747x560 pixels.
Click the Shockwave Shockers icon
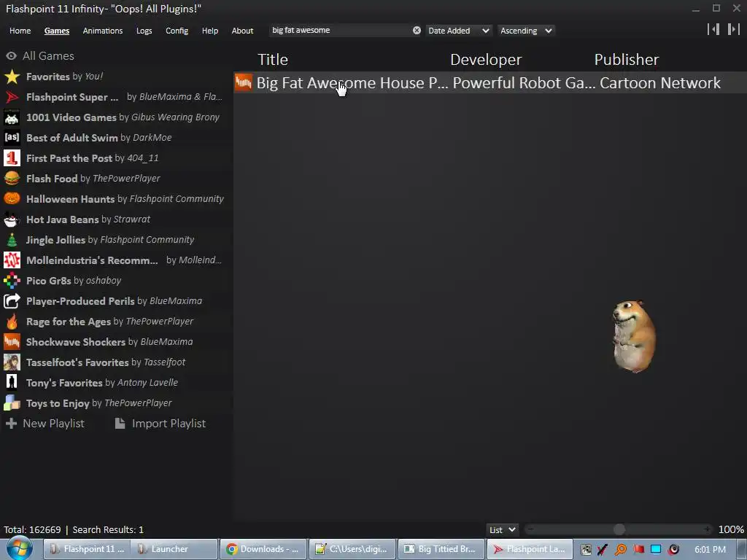pyautogui.click(x=12, y=342)
